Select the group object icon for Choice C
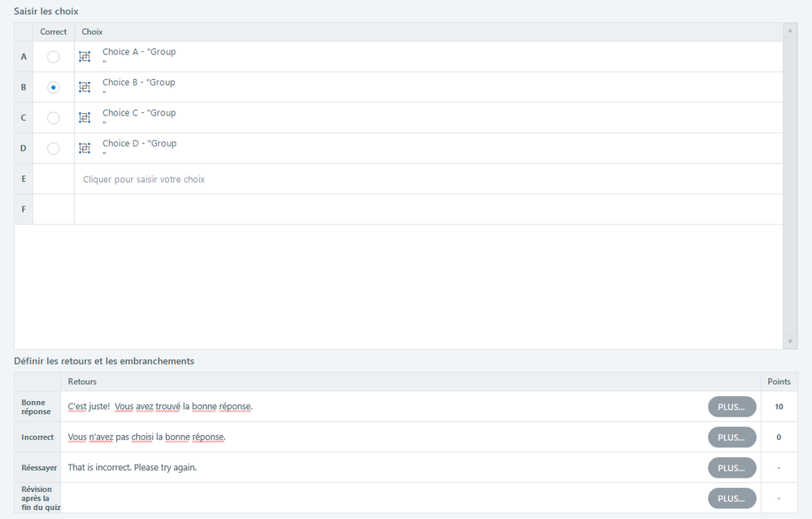The height and width of the screenshot is (519, 812). point(85,118)
